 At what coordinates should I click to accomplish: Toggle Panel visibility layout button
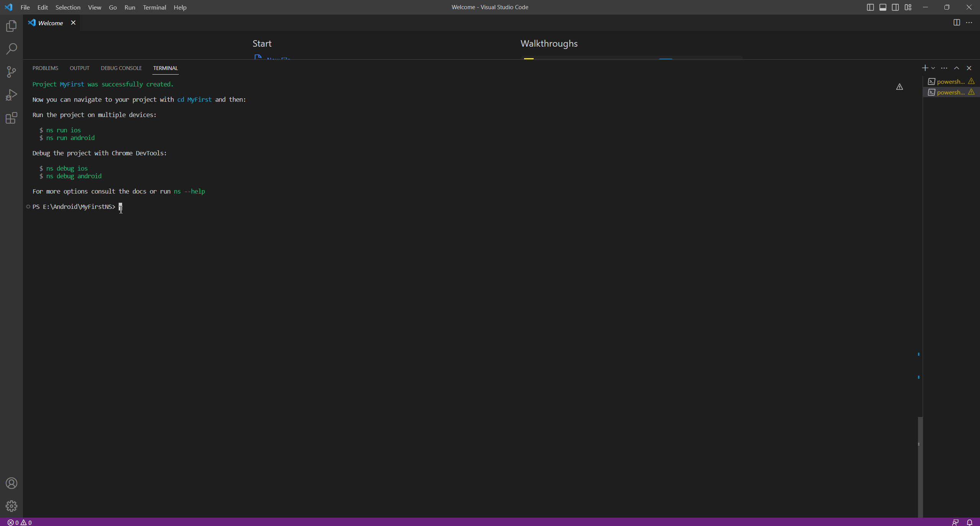click(883, 7)
